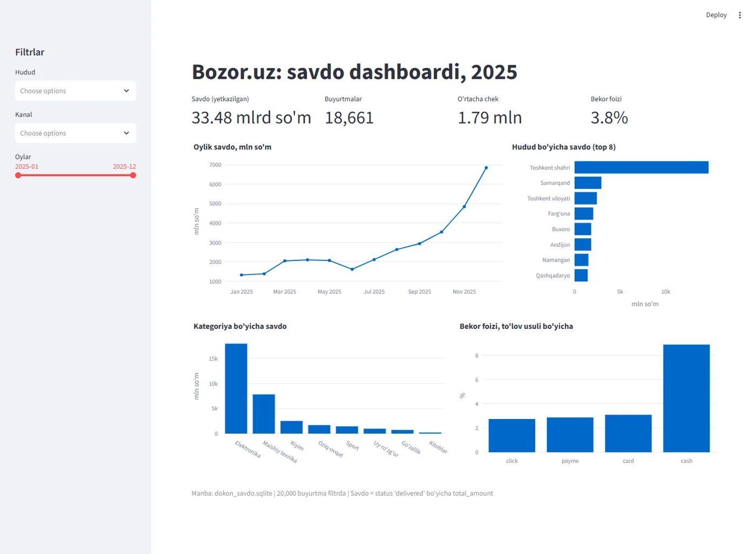Click the Toshkent viloyati bar

point(586,198)
